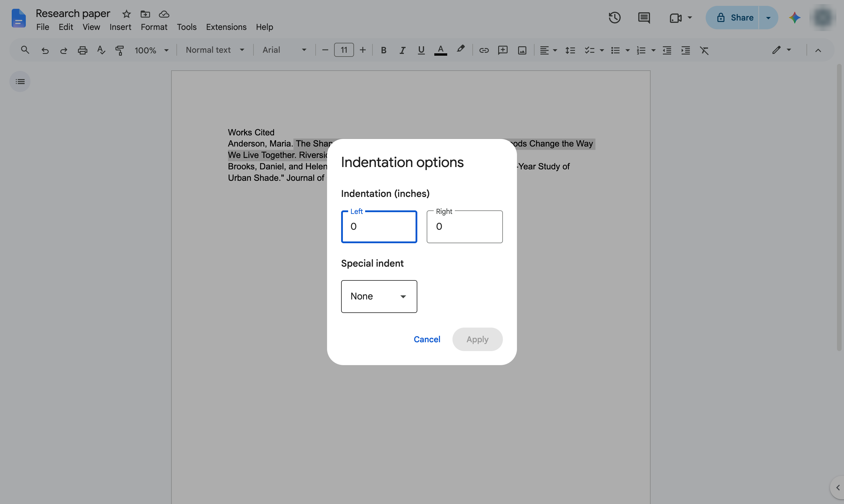Screen dimensions: 844x504
Task: Click the decrease indent icon
Action: click(667, 50)
